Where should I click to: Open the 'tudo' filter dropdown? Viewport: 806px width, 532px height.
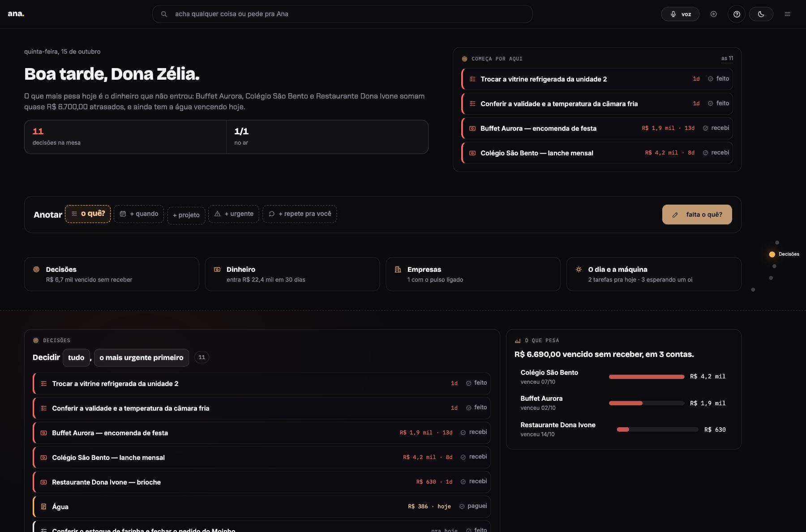point(76,357)
